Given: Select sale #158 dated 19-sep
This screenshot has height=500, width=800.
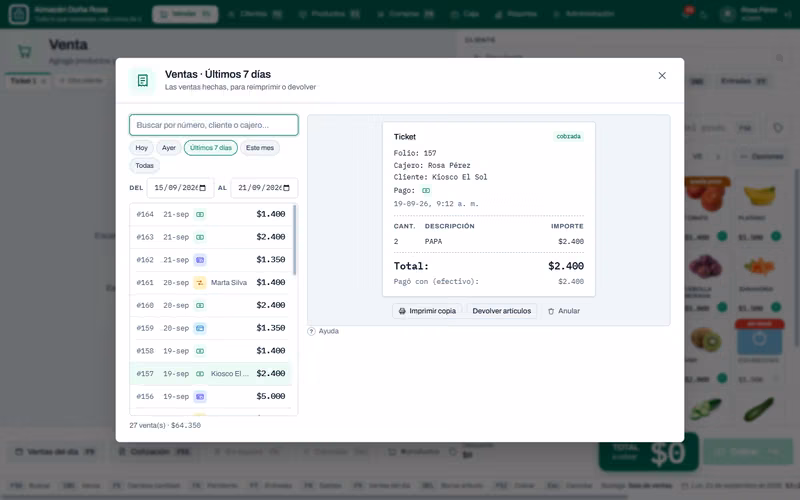Looking at the screenshot, I should pos(210,351).
